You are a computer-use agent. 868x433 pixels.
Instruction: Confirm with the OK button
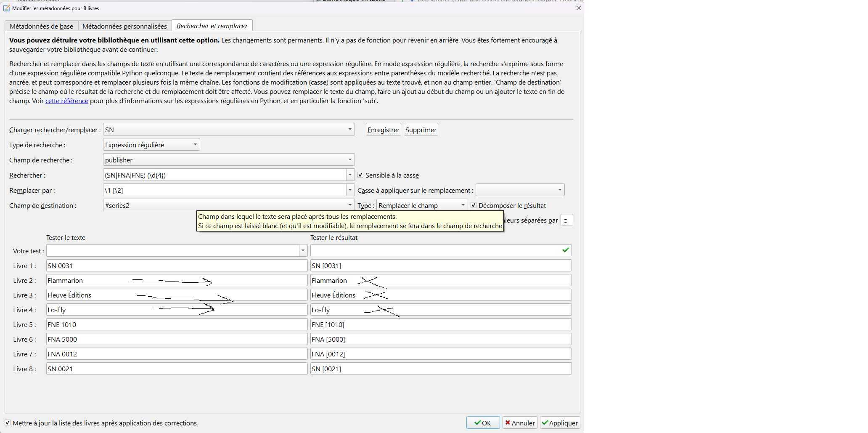tap(483, 423)
